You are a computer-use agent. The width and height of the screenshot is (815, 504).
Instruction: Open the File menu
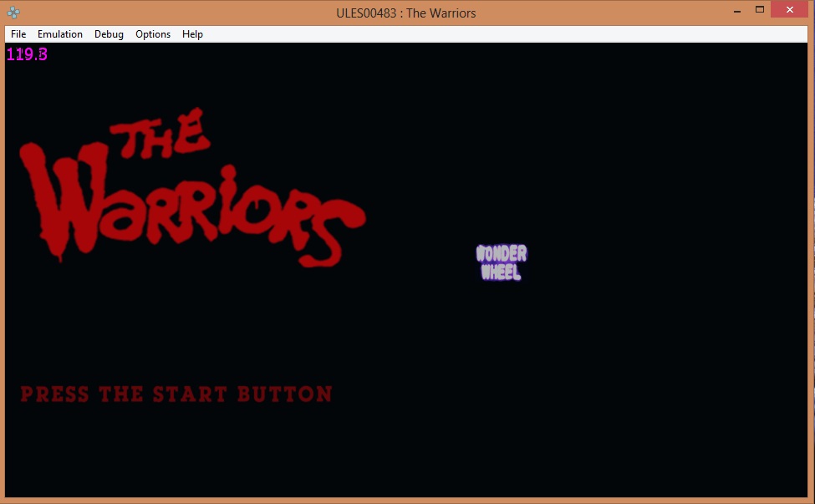tap(18, 34)
